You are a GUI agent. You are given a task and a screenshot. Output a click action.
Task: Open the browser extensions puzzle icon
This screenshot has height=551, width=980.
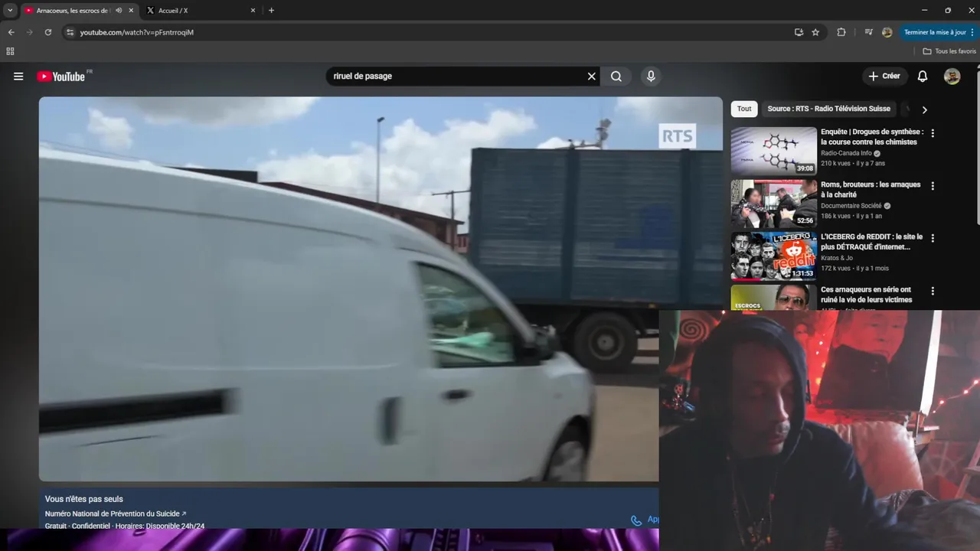[841, 32]
